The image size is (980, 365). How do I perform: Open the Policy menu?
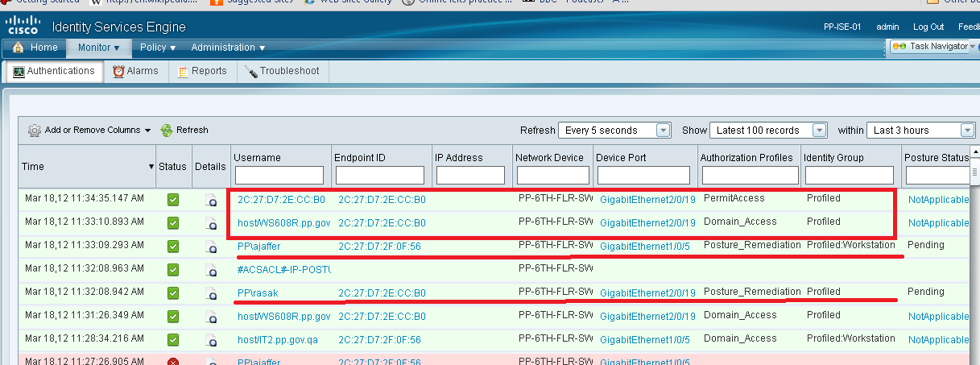pos(157,48)
